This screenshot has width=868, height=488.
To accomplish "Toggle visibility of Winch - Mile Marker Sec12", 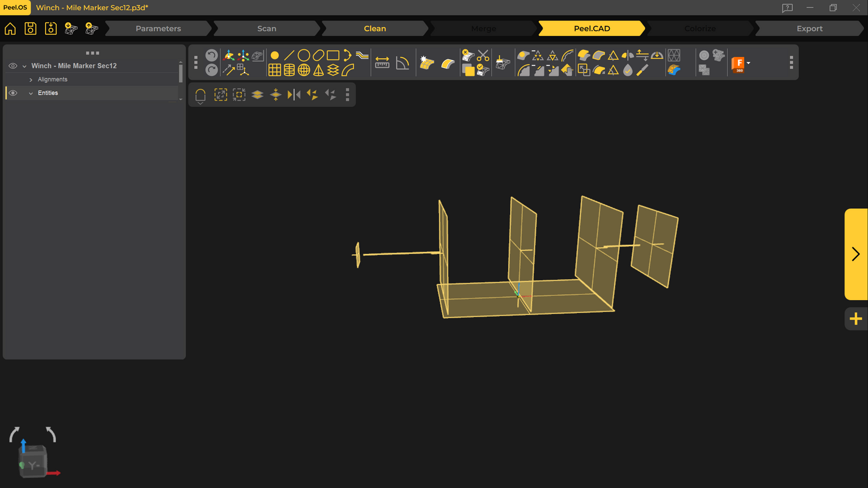I will 13,66.
